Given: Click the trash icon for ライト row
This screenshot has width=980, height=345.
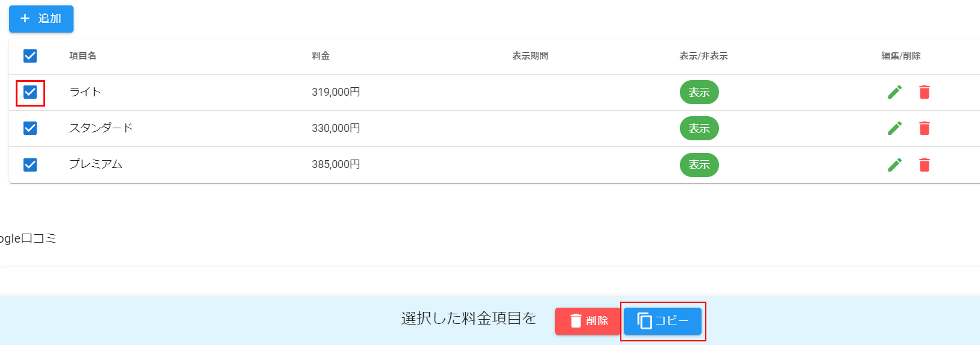Looking at the screenshot, I should [x=924, y=92].
